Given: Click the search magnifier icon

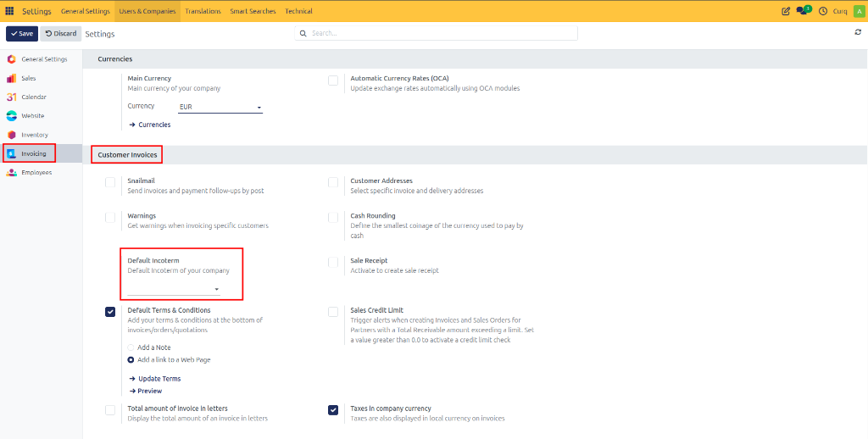Looking at the screenshot, I should coord(303,33).
